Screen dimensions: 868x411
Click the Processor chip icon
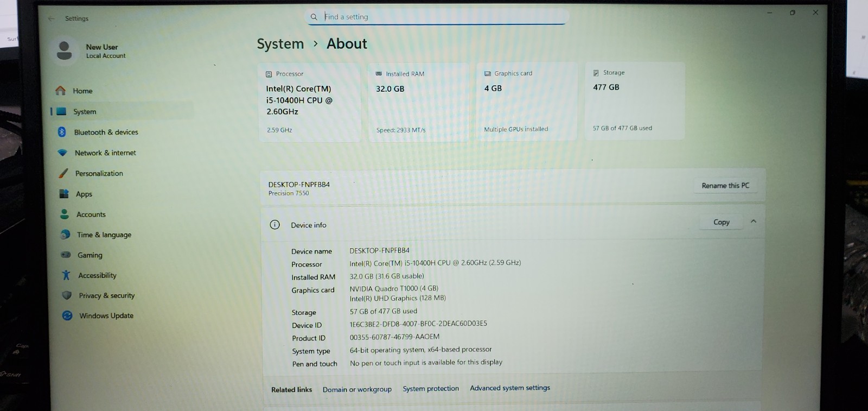point(269,74)
